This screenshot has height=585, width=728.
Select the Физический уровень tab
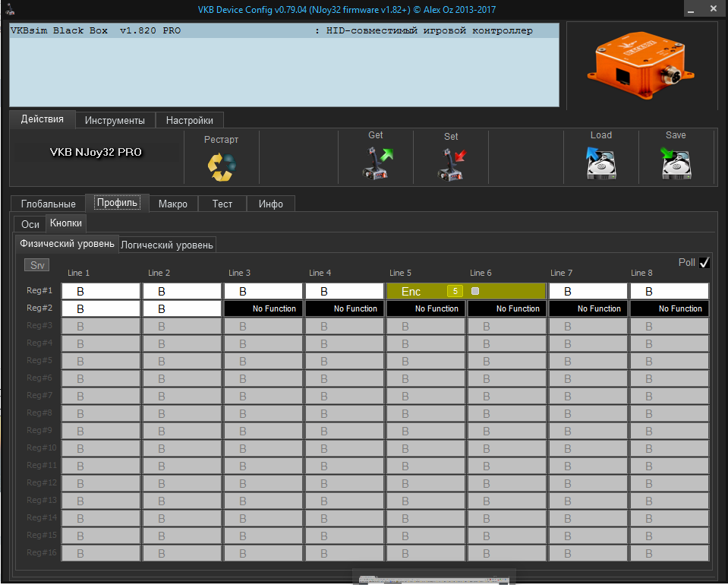click(67, 243)
